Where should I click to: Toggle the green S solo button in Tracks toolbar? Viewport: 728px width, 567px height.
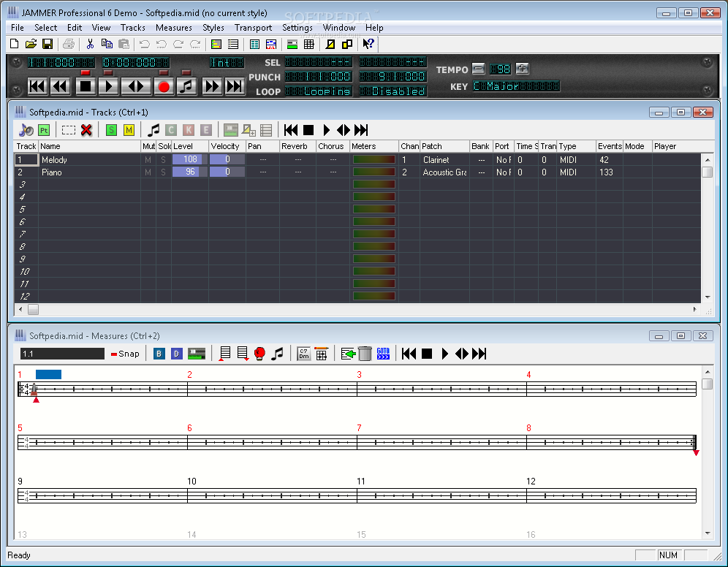tap(111, 130)
